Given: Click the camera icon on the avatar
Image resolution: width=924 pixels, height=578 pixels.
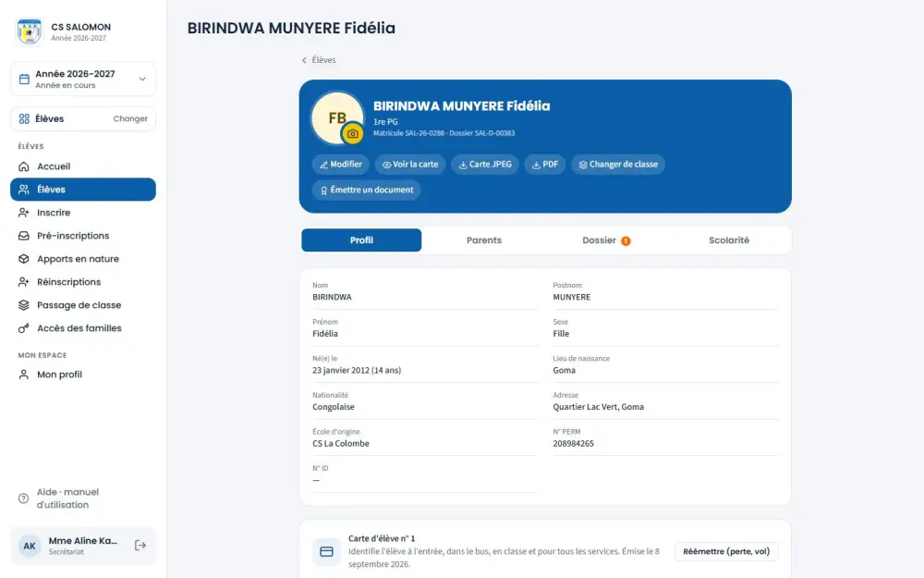Looking at the screenshot, I should tap(352, 134).
